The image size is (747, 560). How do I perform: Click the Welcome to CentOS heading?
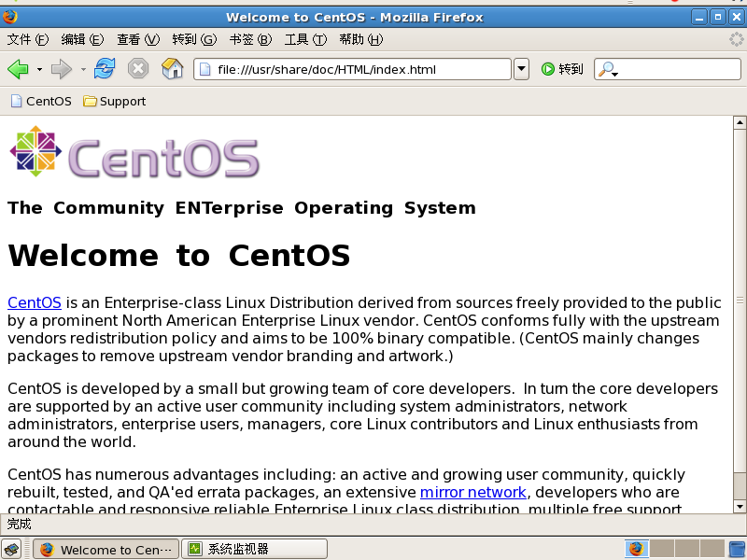point(179,255)
